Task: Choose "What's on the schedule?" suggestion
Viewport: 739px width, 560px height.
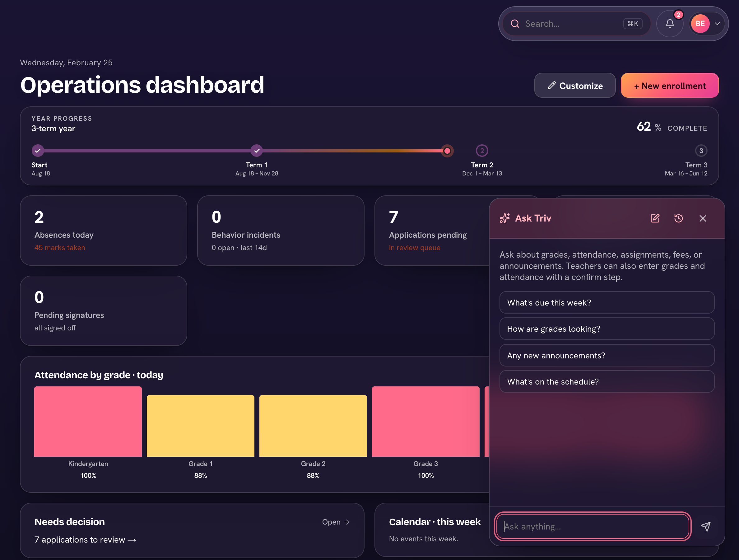Action: pyautogui.click(x=607, y=381)
